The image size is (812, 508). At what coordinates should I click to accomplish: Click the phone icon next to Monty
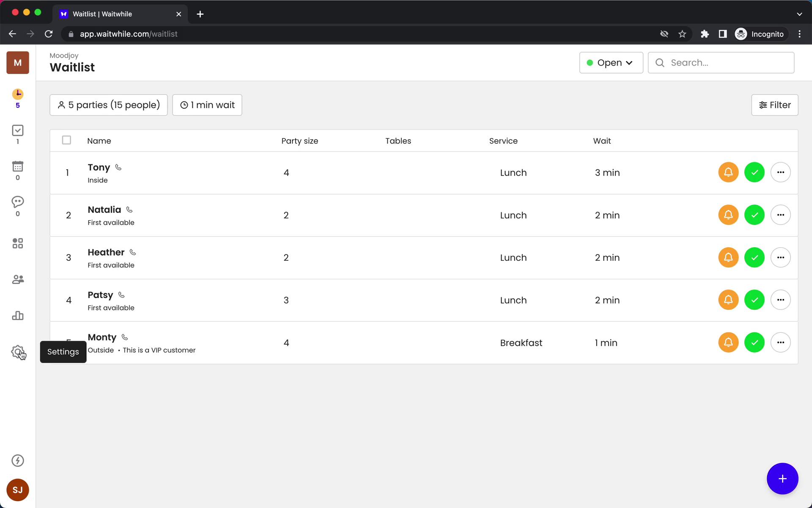pos(125,337)
